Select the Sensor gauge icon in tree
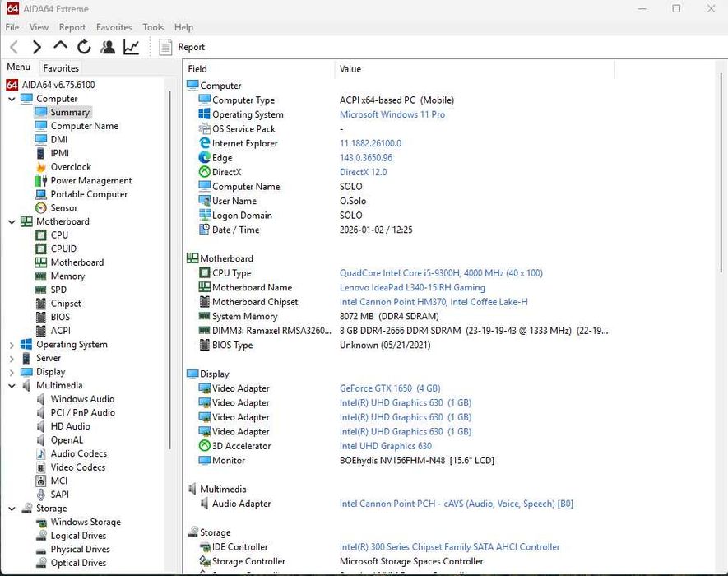Image resolution: width=728 pixels, height=576 pixels. 41,208
